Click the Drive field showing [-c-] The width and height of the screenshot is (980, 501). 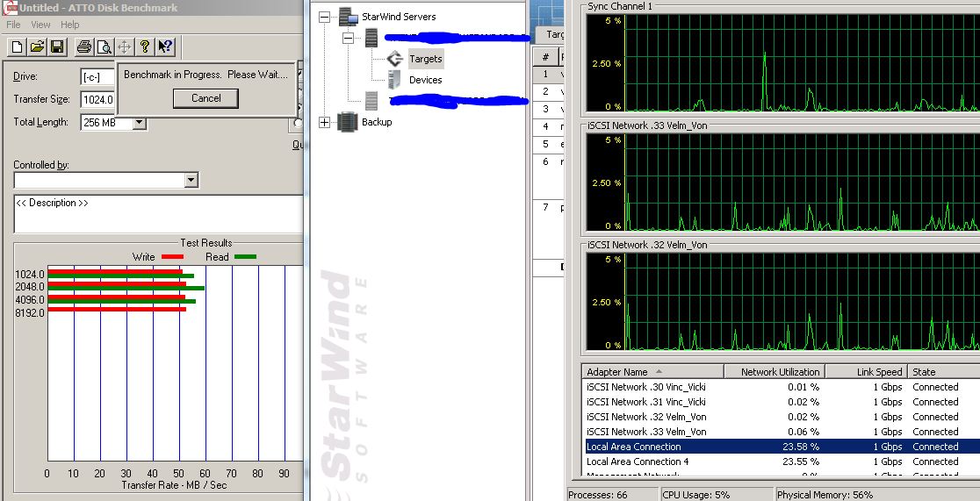[98, 77]
